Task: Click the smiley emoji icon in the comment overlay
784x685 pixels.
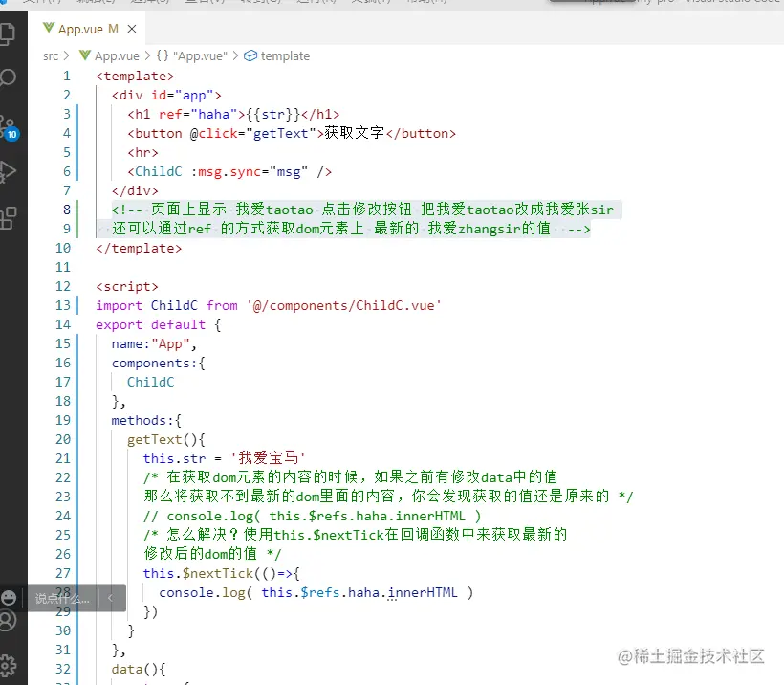Action: (9, 598)
